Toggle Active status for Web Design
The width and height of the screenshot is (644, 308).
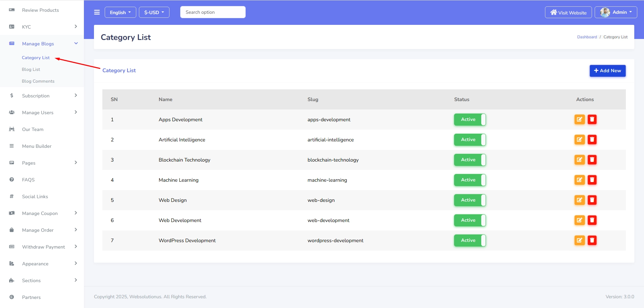(x=470, y=200)
